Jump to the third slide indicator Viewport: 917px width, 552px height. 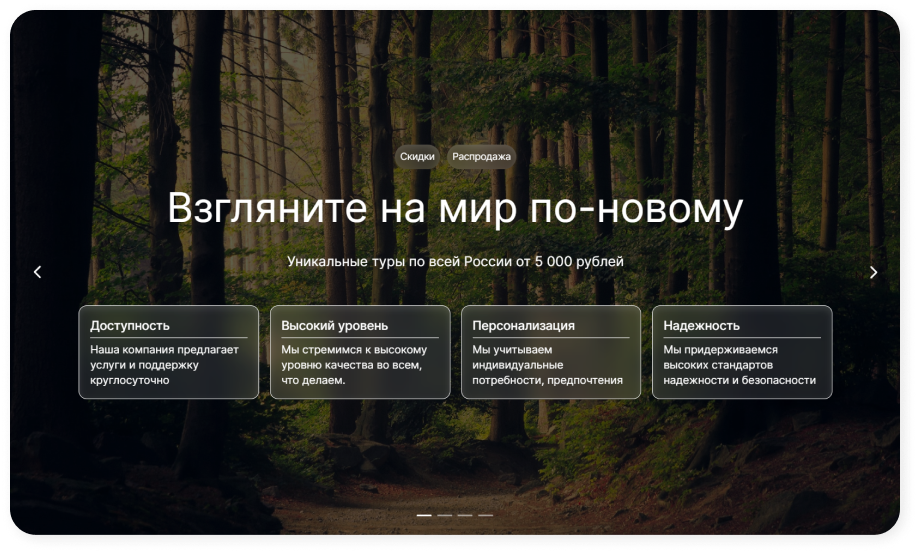pyautogui.click(x=465, y=515)
